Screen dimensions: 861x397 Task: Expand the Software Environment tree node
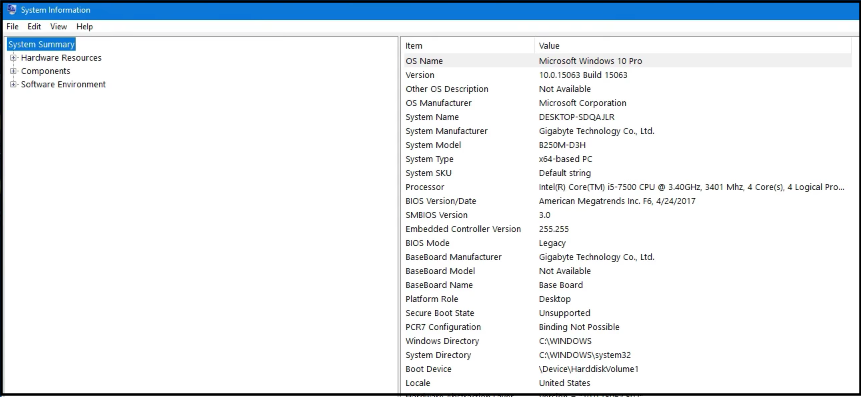13,84
